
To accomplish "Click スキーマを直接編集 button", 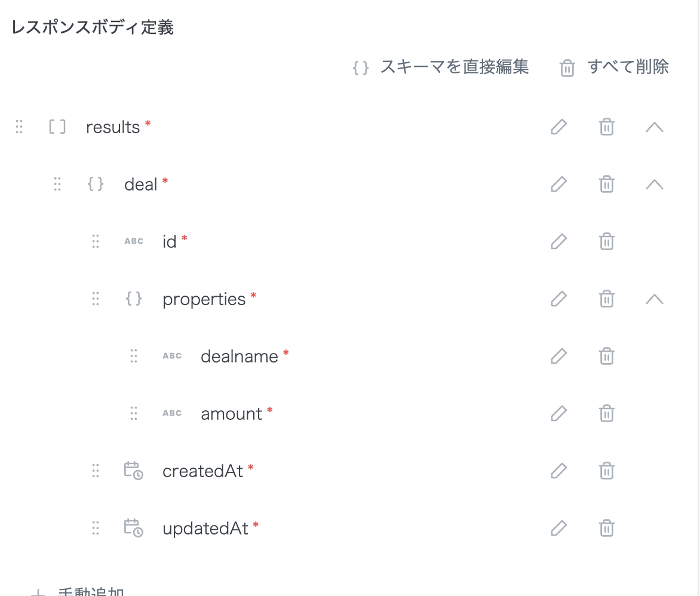I will (x=441, y=67).
